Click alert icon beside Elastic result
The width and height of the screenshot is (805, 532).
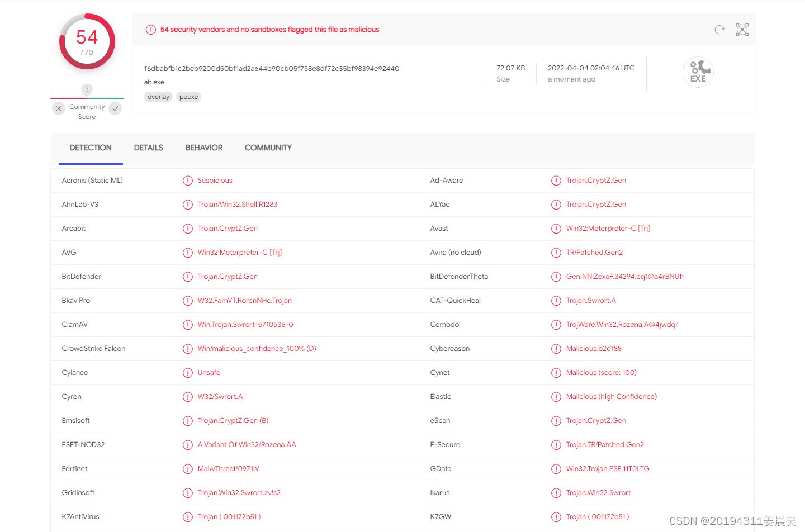pyautogui.click(x=556, y=397)
